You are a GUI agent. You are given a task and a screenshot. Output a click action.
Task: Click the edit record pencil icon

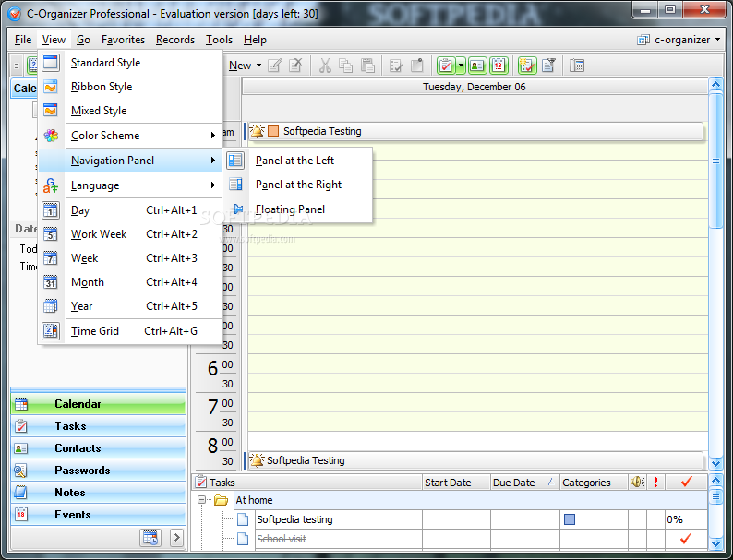(x=275, y=66)
